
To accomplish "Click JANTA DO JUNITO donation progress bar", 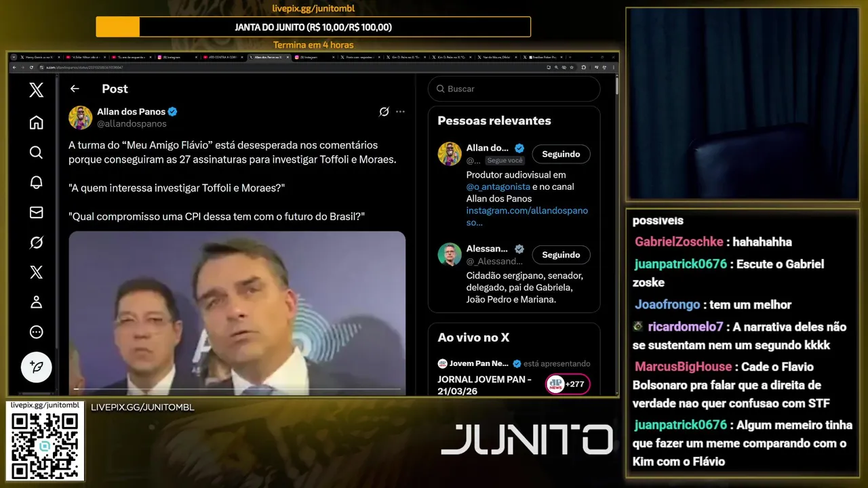I will click(x=313, y=27).
